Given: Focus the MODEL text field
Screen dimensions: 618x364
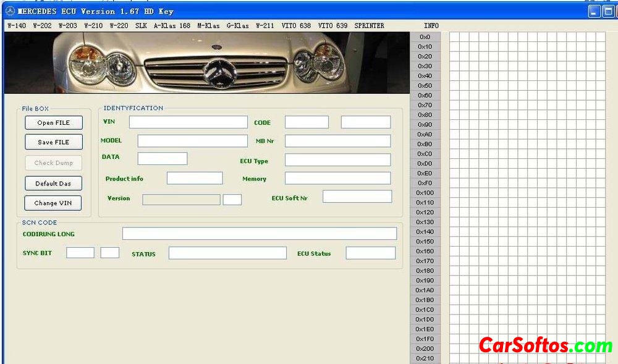Looking at the screenshot, I should [x=192, y=141].
